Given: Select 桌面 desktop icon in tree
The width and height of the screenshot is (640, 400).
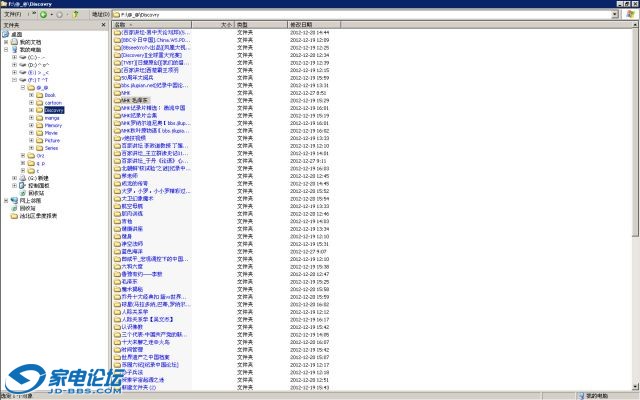Looking at the screenshot, I should [6, 34].
